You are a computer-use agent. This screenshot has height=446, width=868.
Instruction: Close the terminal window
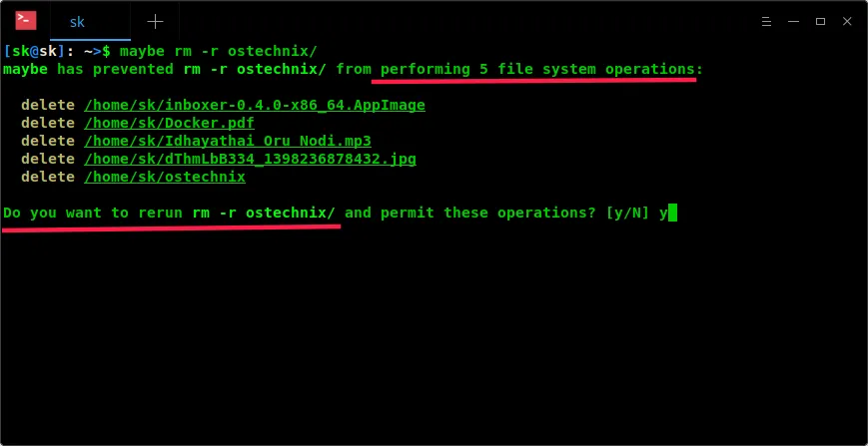(846, 20)
